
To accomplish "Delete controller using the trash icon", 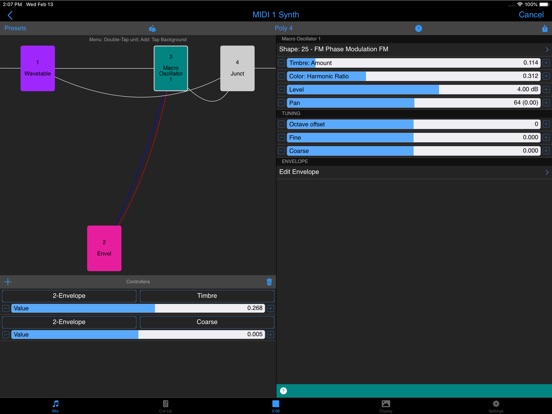I will point(269,282).
